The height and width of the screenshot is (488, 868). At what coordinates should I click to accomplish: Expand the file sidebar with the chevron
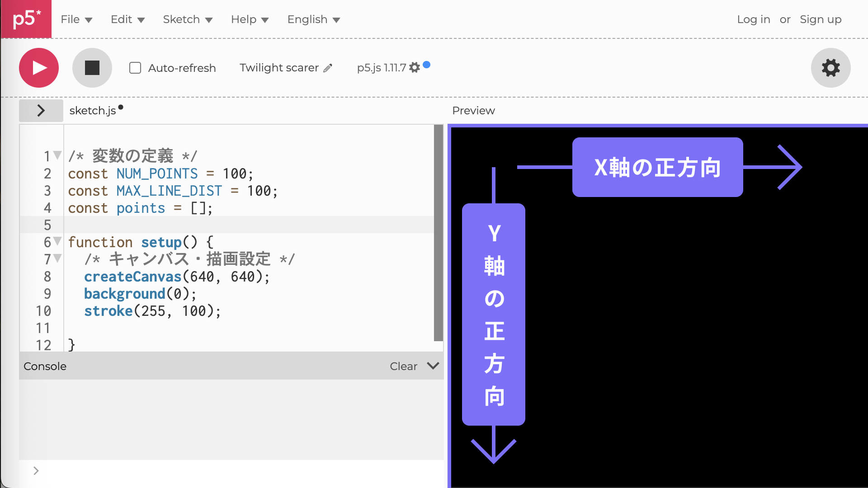click(x=41, y=111)
